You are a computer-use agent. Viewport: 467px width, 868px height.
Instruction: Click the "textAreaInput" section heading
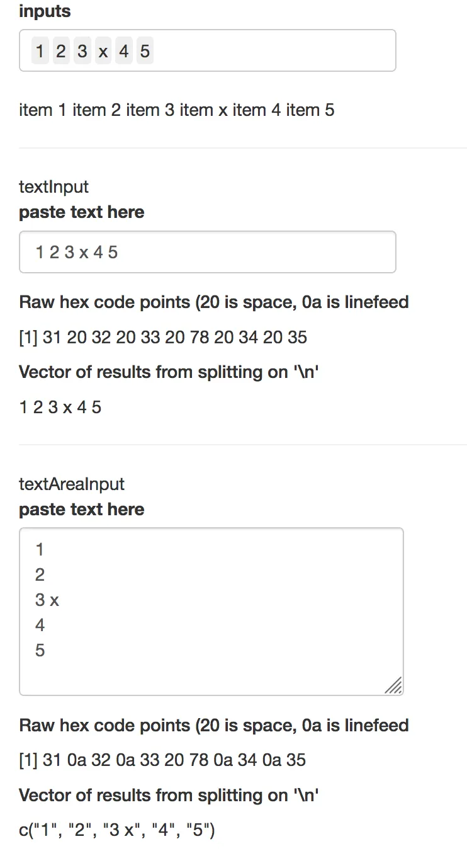[72, 484]
